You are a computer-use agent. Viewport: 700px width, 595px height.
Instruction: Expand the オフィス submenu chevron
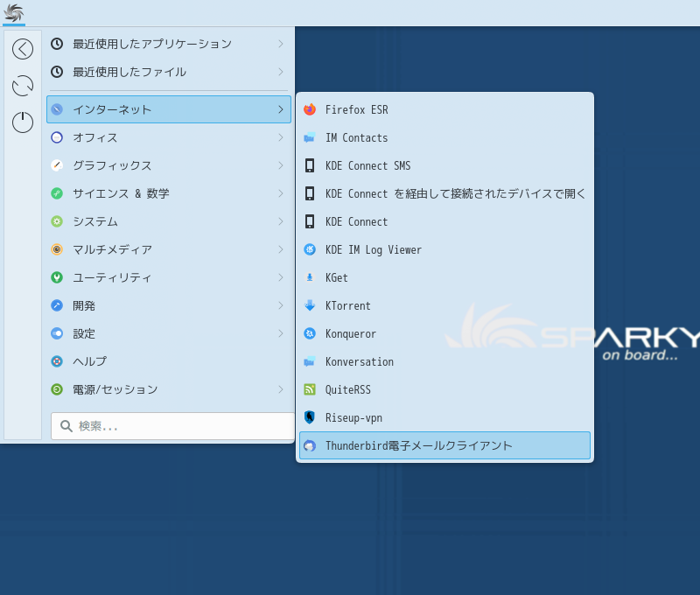pos(281,137)
